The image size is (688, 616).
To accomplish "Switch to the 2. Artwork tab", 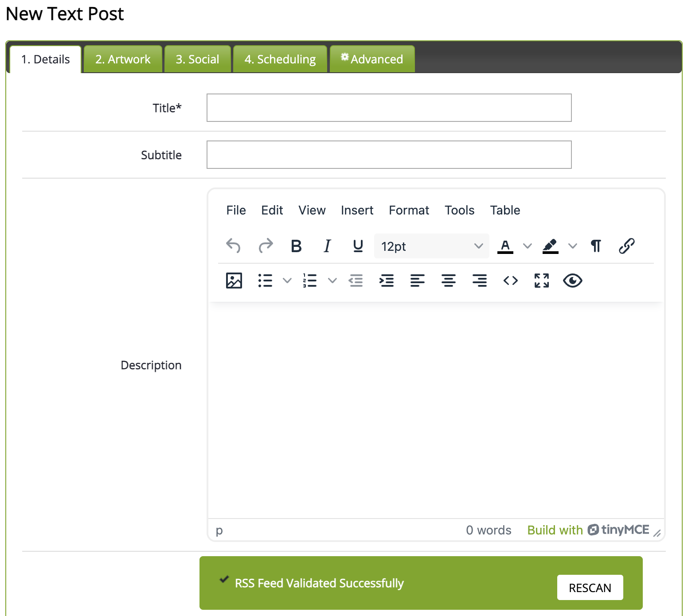I will coord(123,59).
